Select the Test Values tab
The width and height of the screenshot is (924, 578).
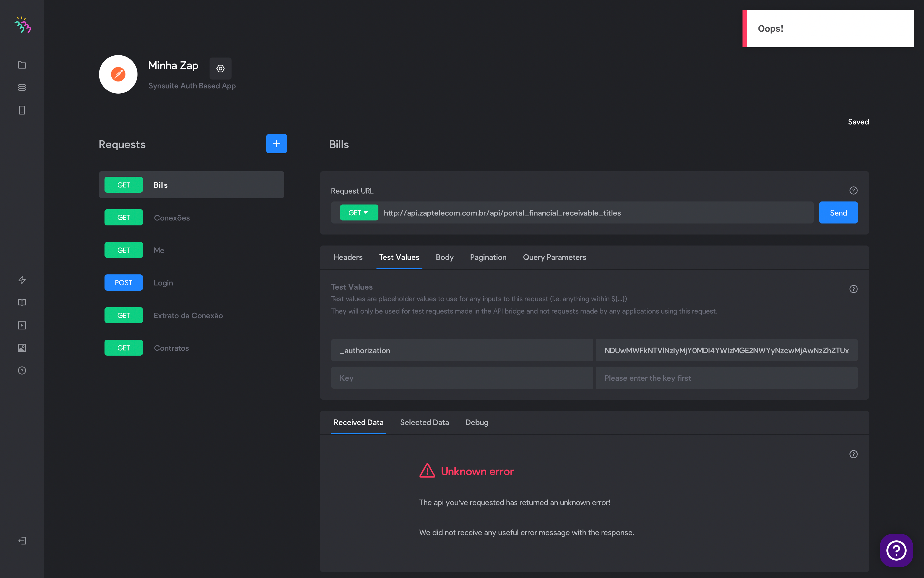point(399,257)
